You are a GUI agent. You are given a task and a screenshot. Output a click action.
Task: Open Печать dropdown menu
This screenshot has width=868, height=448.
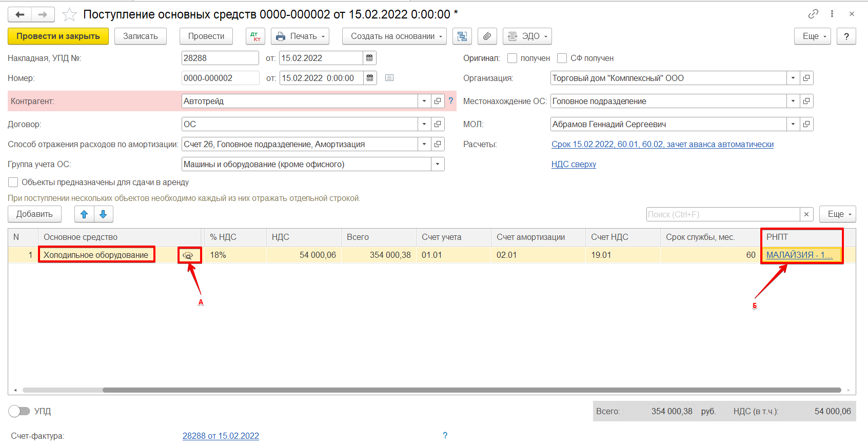tap(300, 36)
